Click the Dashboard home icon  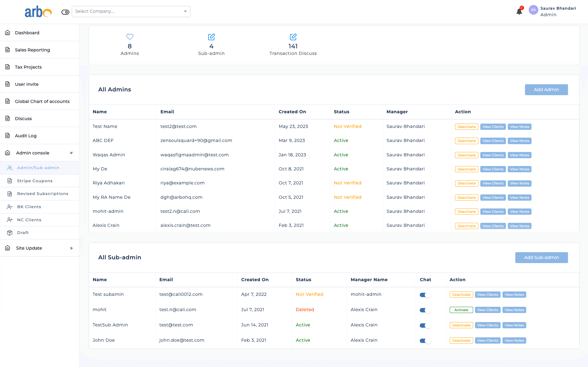[x=8, y=32]
